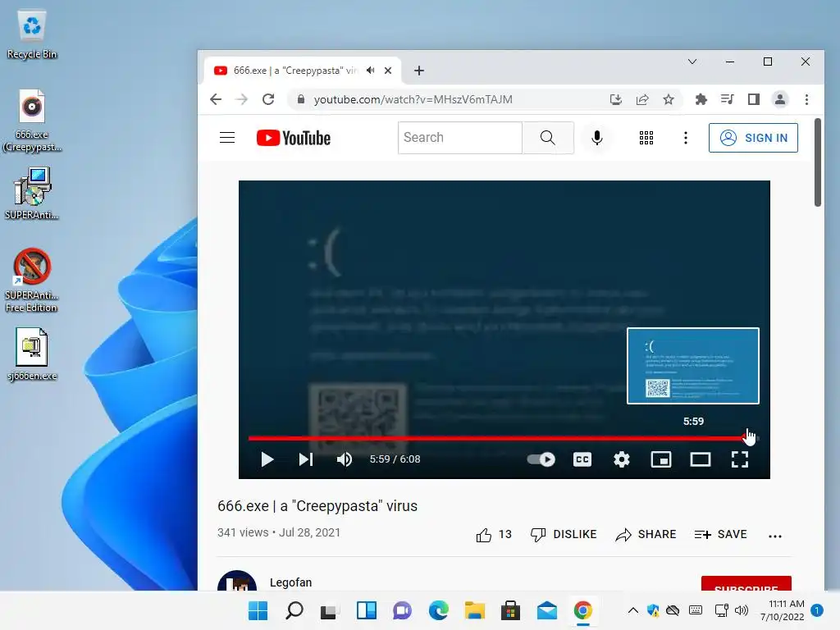Reload the YouTube page
The width and height of the screenshot is (840, 630).
click(x=268, y=99)
